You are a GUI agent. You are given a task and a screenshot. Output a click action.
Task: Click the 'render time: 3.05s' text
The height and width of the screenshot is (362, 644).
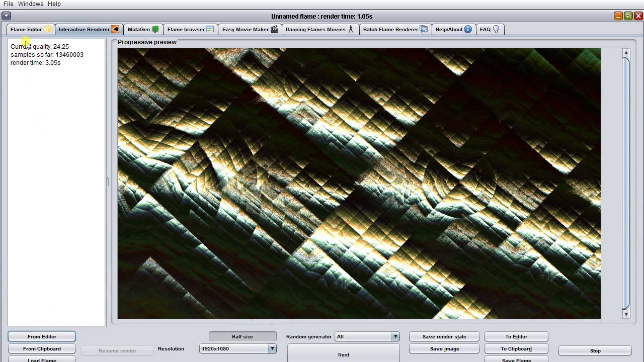pos(35,62)
